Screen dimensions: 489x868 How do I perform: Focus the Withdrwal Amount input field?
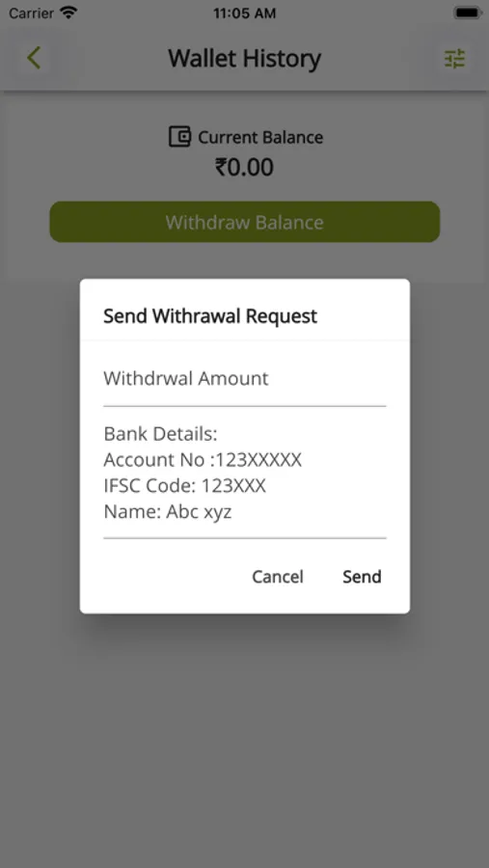245,380
